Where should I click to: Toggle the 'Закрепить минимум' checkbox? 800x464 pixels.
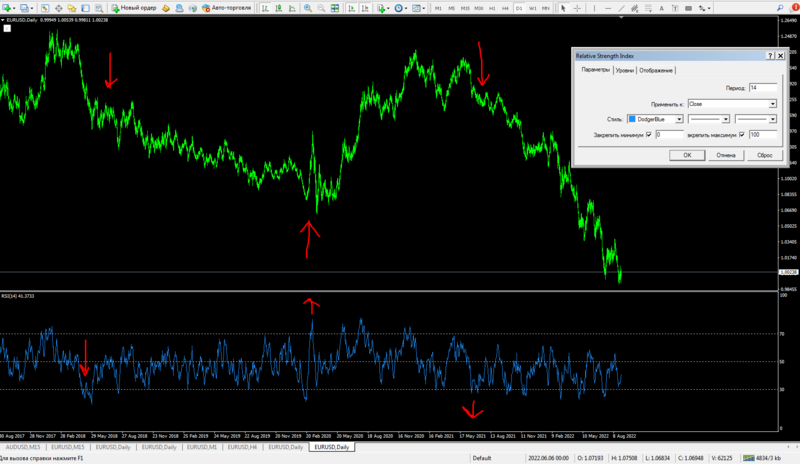click(648, 135)
